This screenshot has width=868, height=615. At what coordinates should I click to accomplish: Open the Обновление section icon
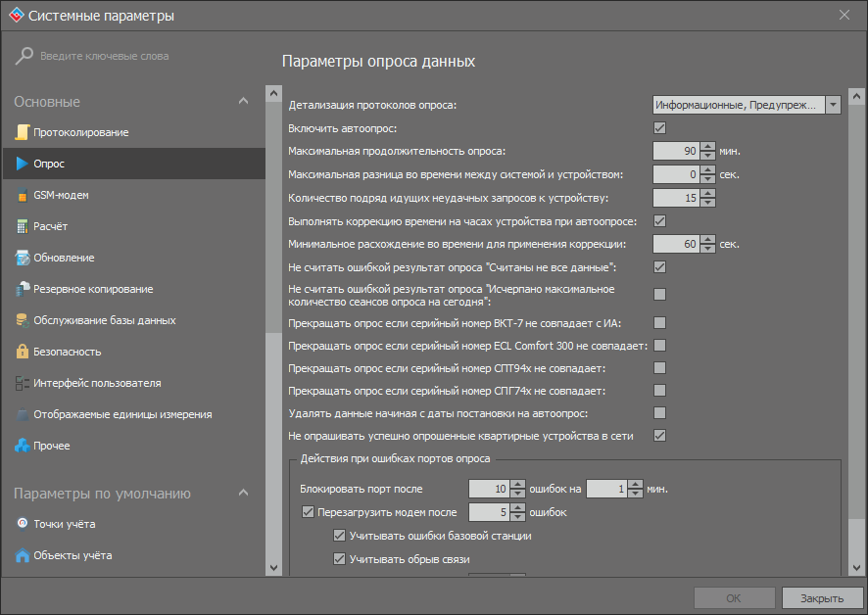23,258
